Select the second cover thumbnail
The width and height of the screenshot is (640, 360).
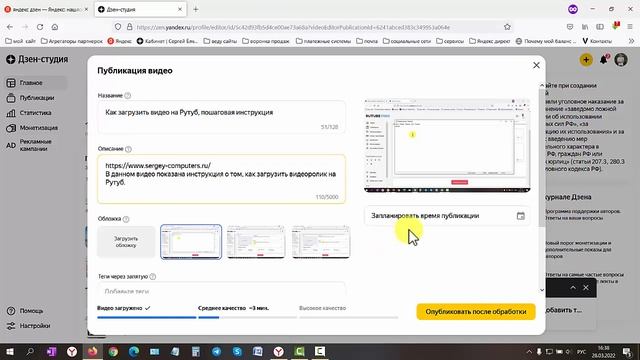click(x=256, y=242)
